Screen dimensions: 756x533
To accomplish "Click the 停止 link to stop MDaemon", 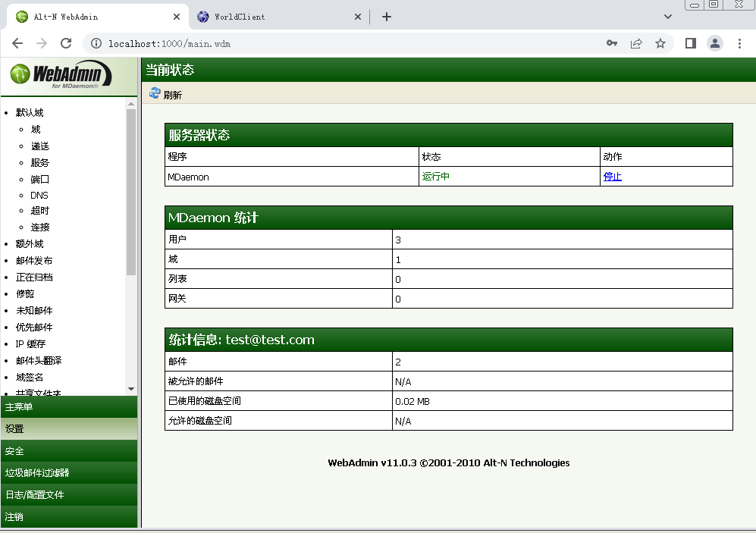I will coord(613,177).
